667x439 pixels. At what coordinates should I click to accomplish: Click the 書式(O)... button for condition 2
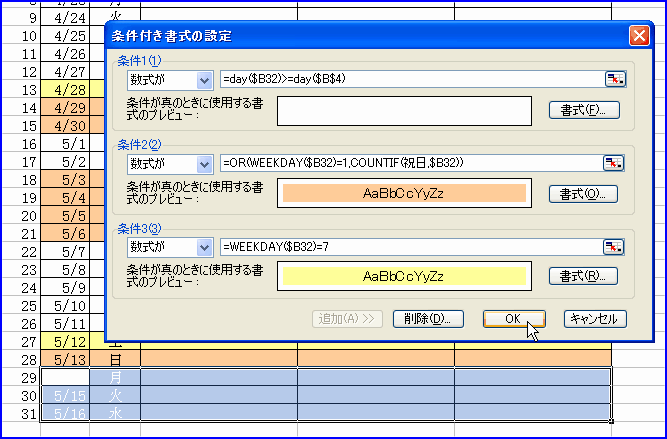tap(583, 194)
